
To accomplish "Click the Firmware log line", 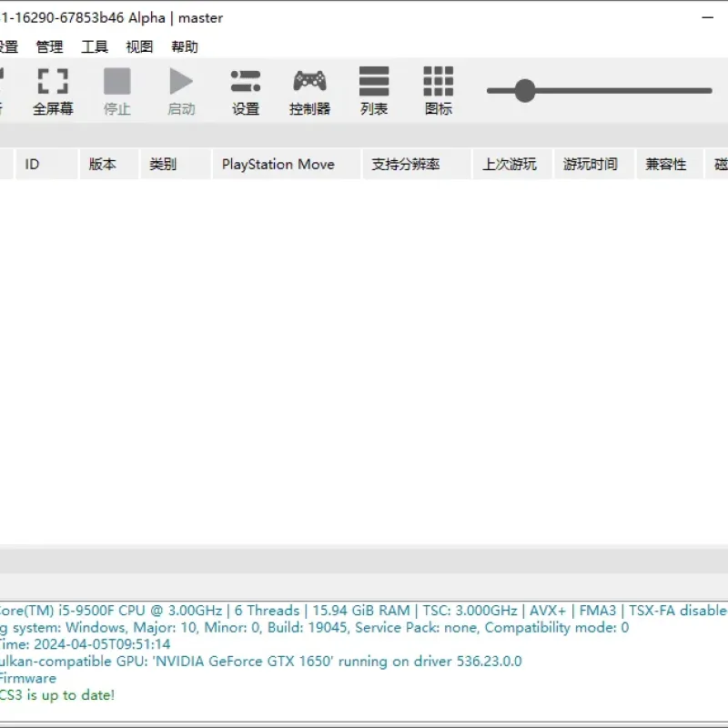I will click(28, 678).
